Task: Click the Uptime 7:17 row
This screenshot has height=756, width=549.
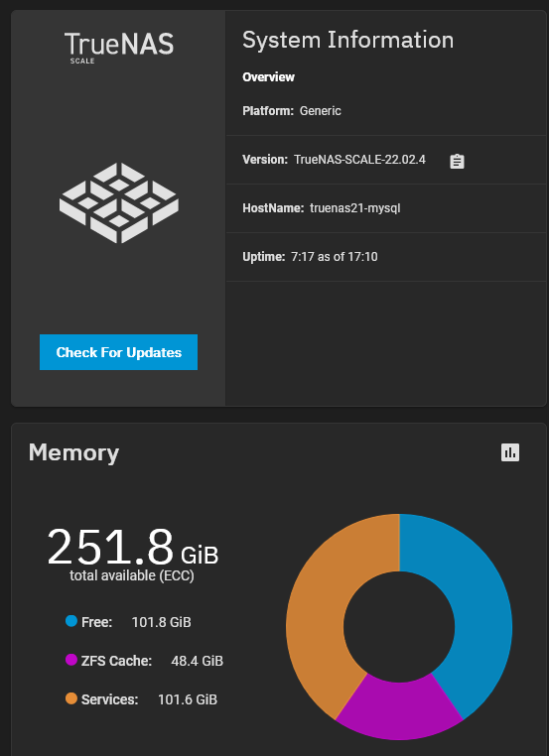Action: (x=386, y=257)
